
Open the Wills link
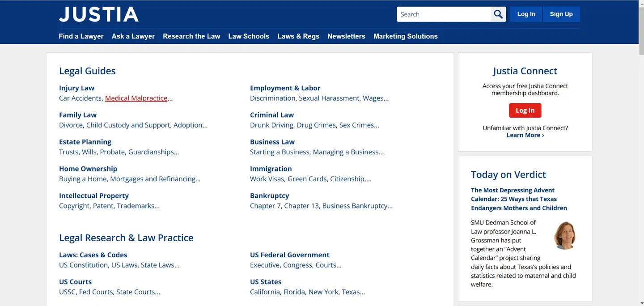pos(89,152)
